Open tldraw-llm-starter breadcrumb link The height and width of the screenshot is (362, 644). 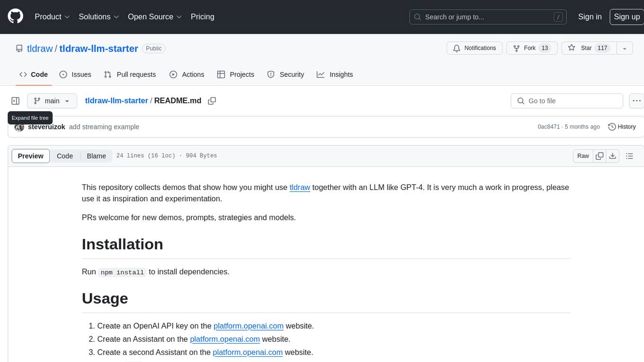(116, 101)
